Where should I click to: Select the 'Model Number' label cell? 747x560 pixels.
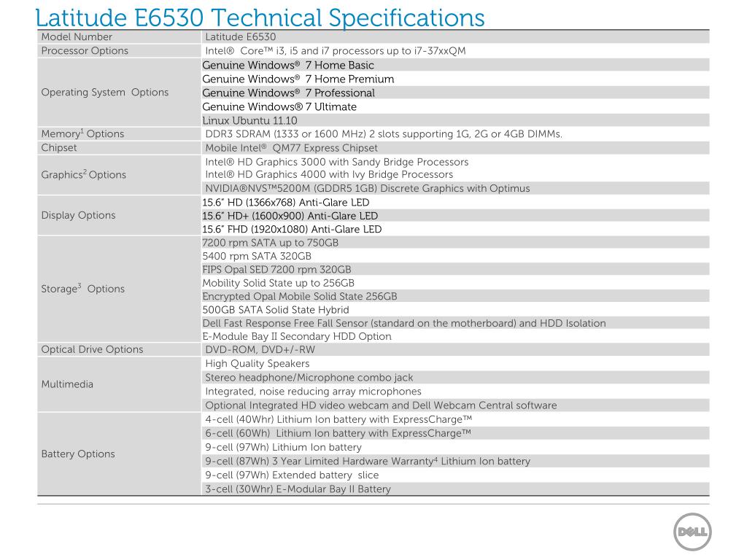point(119,36)
